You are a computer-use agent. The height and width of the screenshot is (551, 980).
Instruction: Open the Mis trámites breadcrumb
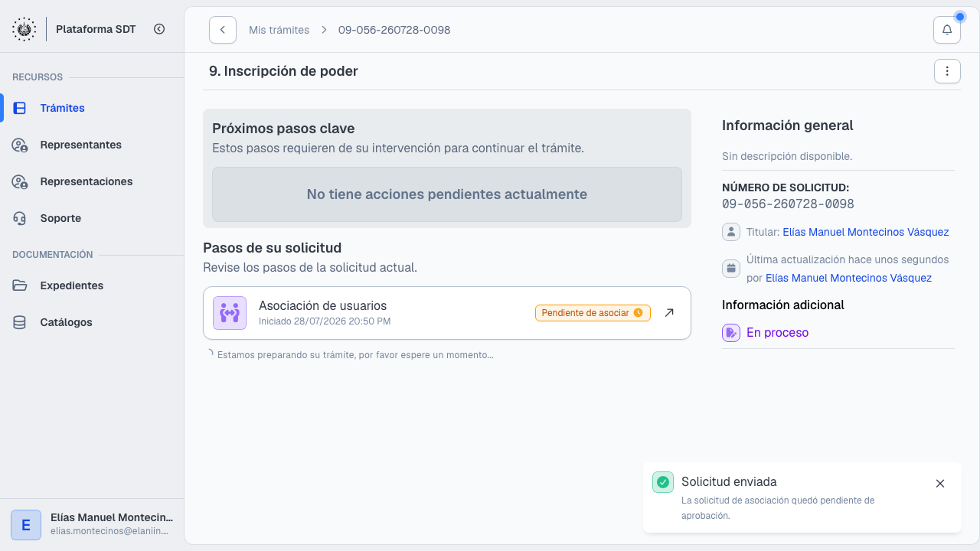(279, 30)
